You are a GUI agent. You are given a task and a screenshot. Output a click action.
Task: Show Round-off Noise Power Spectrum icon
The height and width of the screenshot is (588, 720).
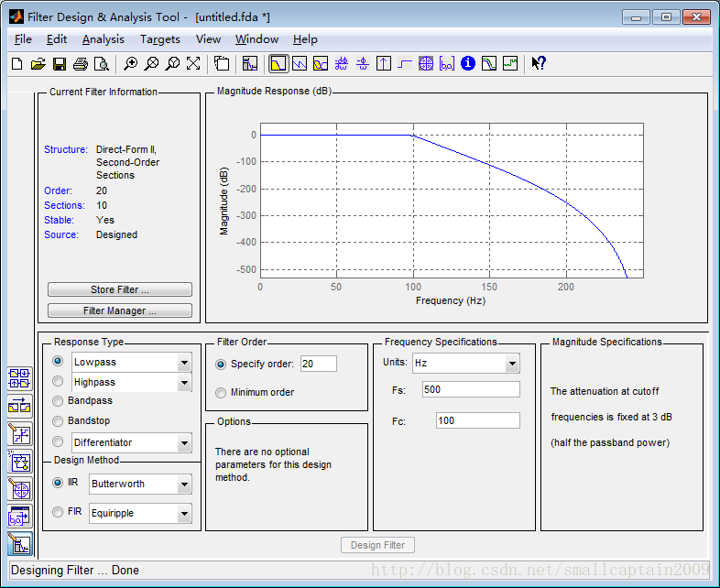point(510,63)
